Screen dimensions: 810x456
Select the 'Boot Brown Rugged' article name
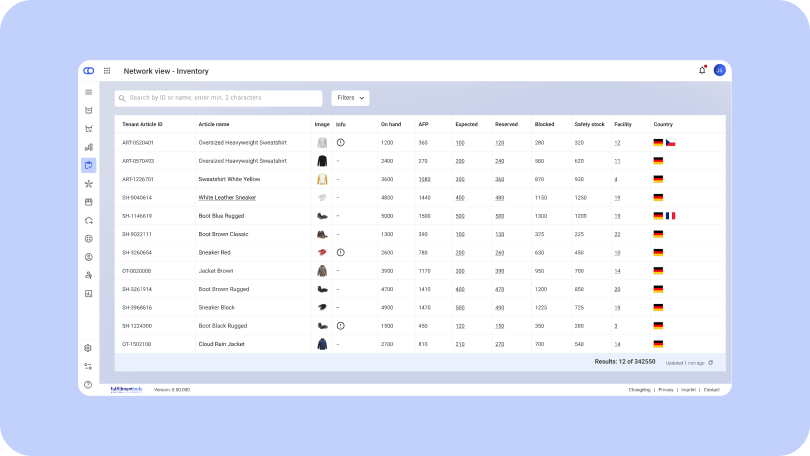(x=224, y=289)
